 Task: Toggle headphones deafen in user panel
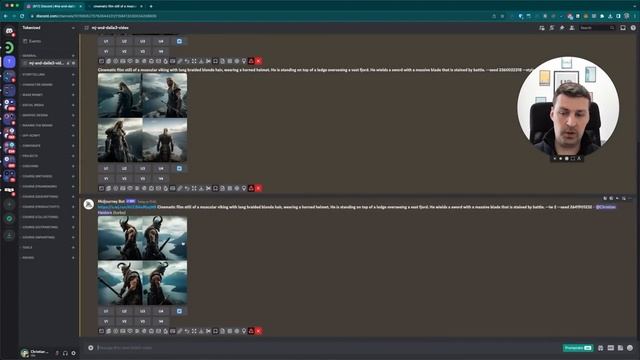pos(65,353)
